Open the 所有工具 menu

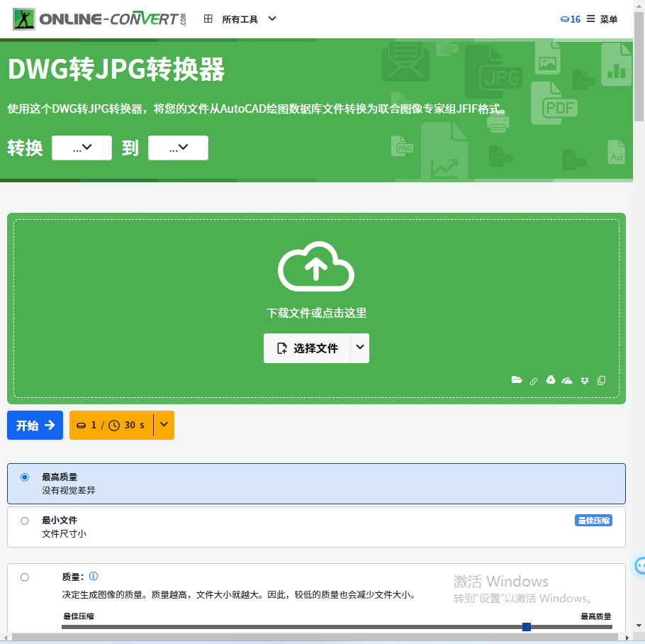(x=240, y=19)
